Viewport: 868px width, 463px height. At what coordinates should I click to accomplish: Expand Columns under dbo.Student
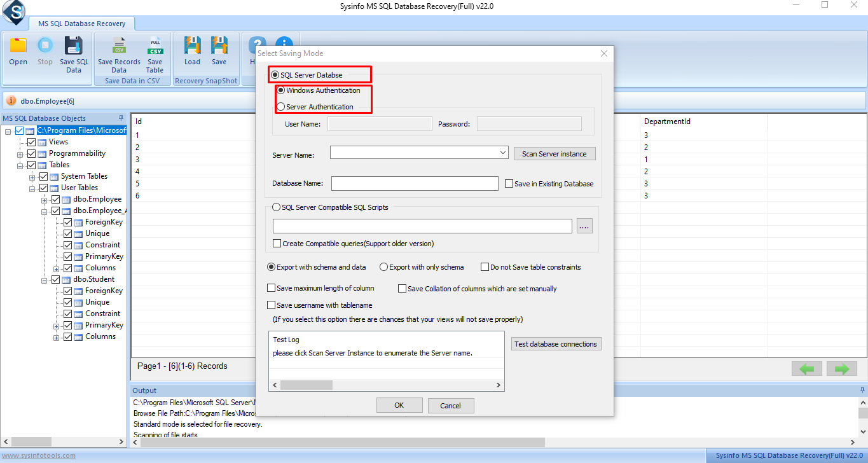[x=57, y=337]
